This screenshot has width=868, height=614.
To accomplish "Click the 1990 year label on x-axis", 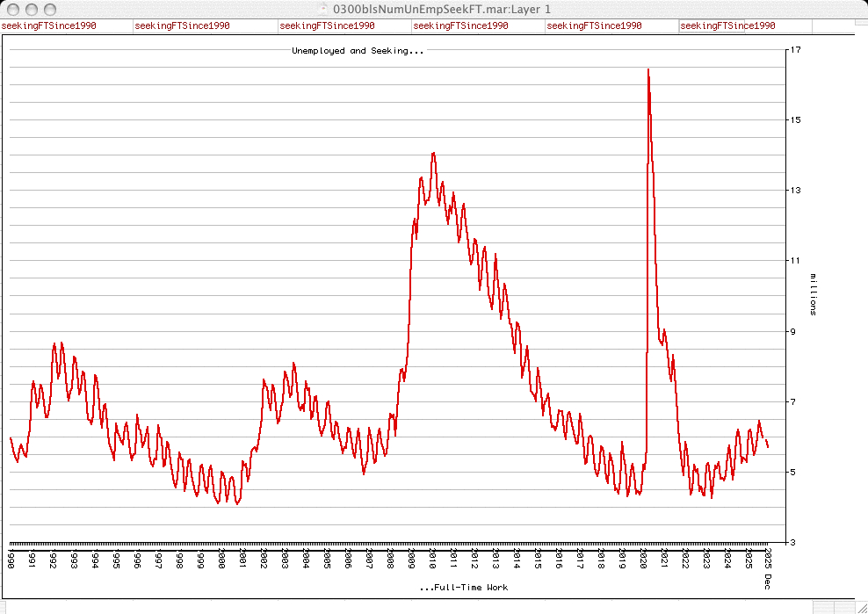I will click(x=11, y=560).
